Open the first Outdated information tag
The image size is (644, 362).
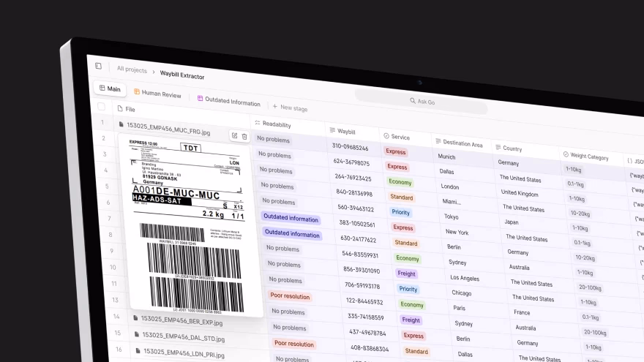point(291,218)
